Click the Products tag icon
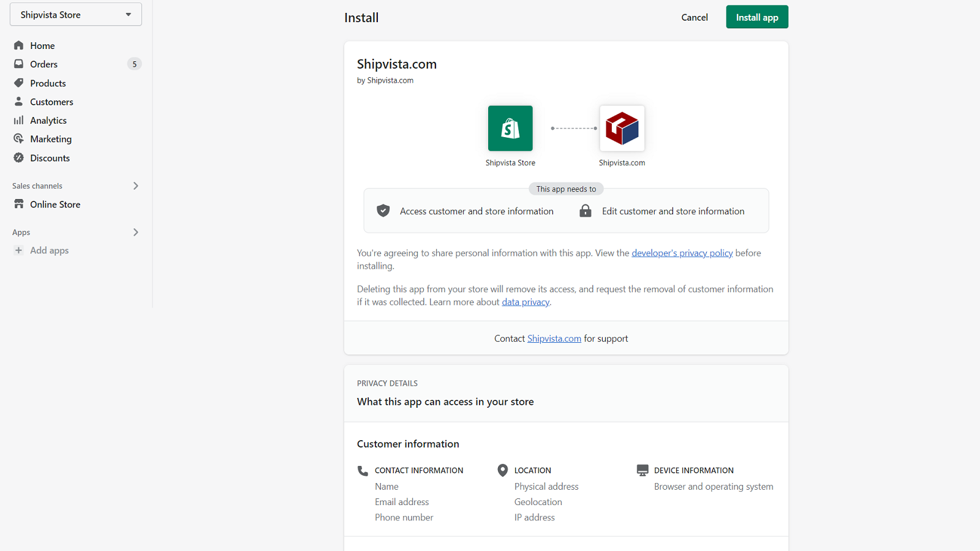This screenshot has height=551, width=980. 19,83
